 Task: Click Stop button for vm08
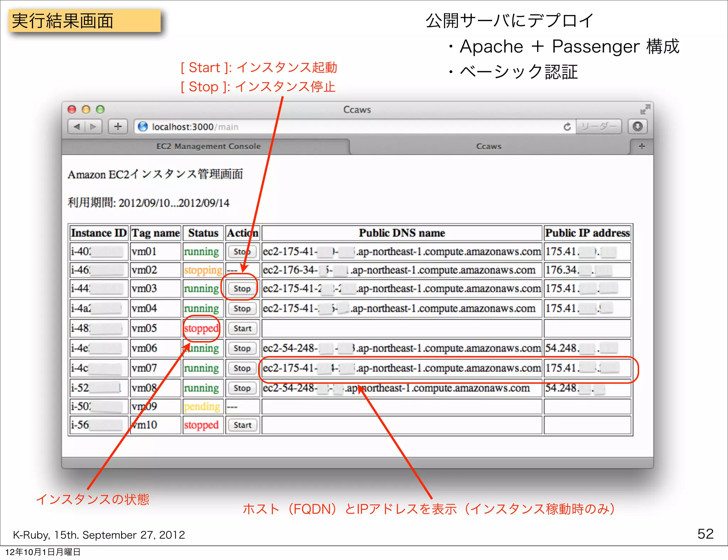[242, 388]
